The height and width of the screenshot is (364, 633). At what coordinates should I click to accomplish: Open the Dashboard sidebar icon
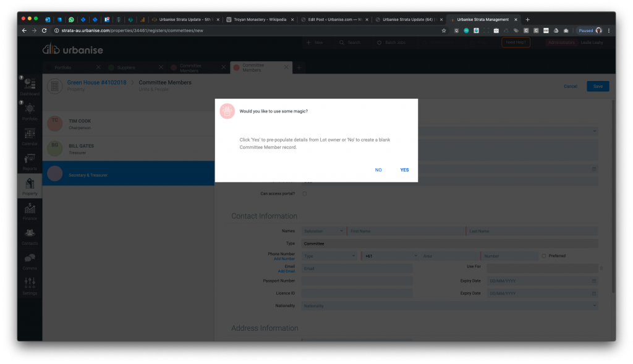(30, 85)
